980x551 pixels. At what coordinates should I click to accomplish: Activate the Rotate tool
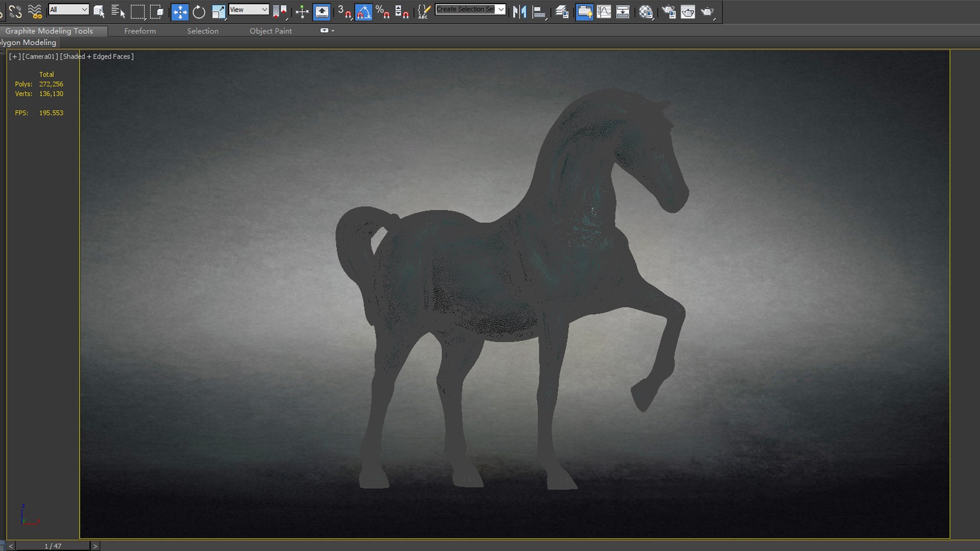coord(199,12)
